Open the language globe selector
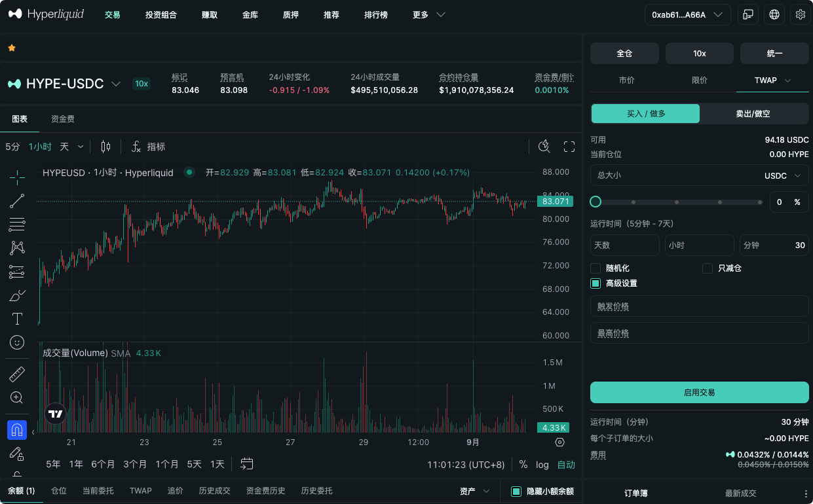The height and width of the screenshot is (504, 813). (x=774, y=14)
